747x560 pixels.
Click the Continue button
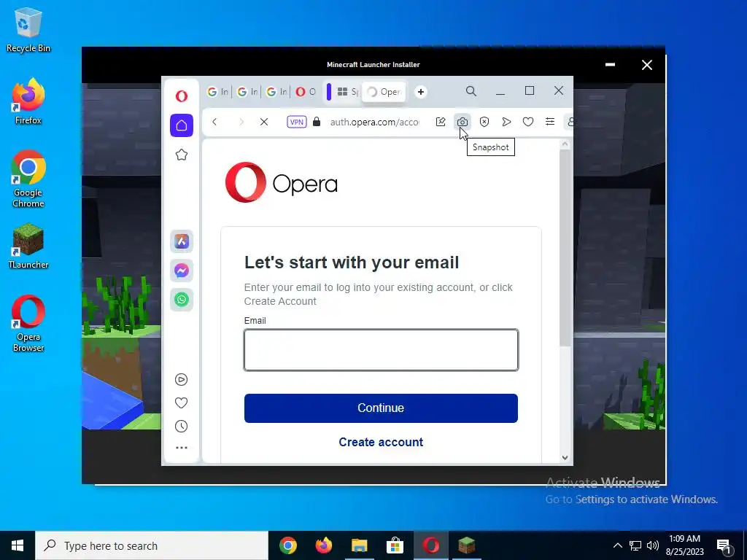381,408
